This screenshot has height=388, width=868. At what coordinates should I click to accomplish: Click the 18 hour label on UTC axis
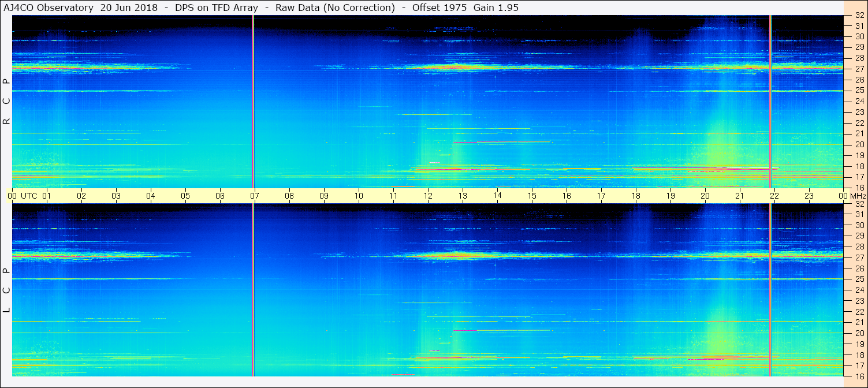point(636,196)
